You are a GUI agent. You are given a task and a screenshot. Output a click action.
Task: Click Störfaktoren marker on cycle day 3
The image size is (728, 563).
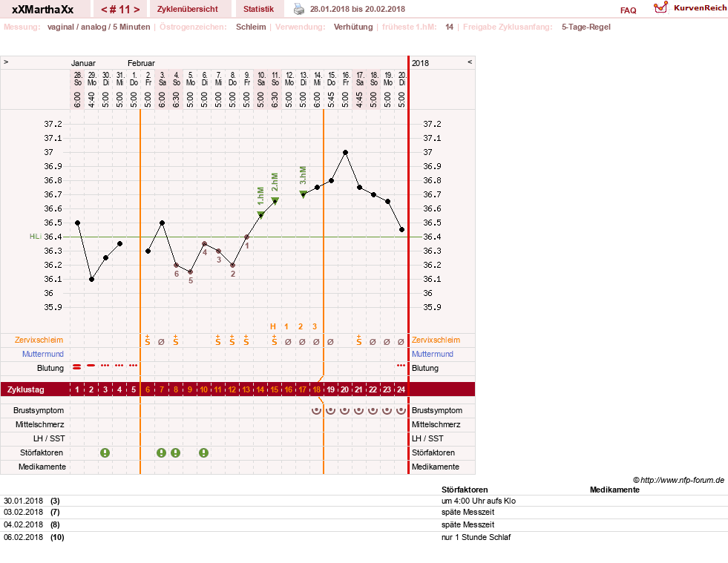coord(105,452)
